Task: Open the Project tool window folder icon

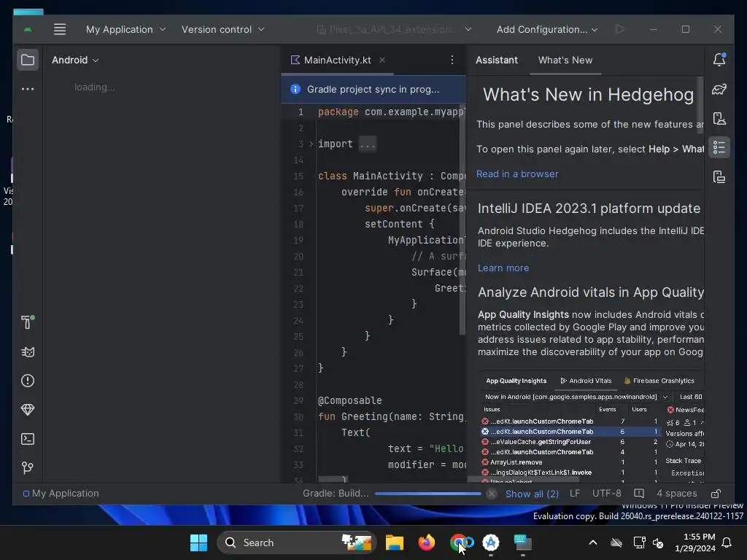Action: (28, 60)
